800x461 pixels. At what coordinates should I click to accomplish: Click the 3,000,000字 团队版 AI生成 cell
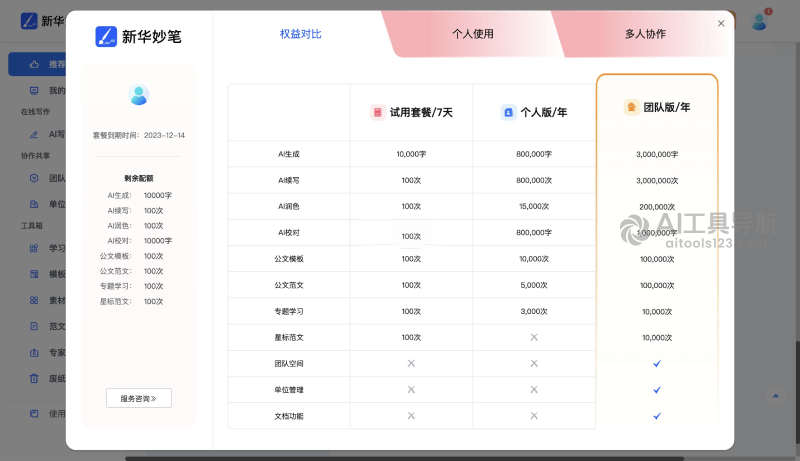657,154
